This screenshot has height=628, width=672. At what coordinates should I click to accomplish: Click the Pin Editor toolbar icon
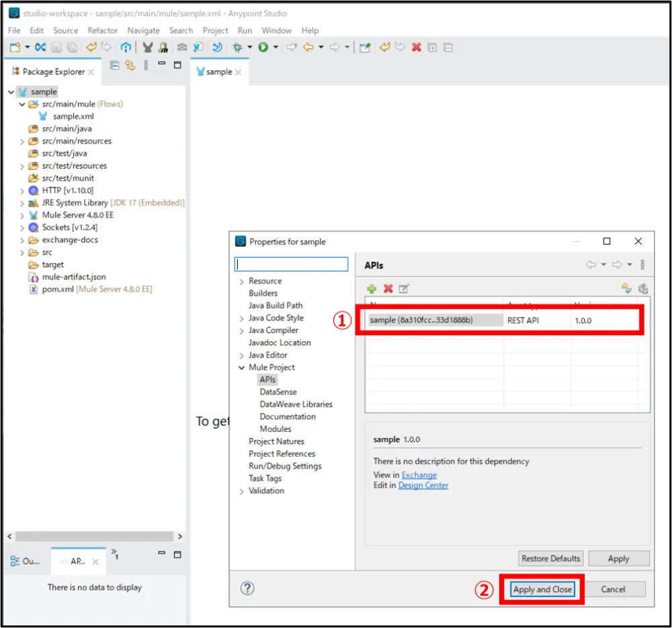pos(365,48)
